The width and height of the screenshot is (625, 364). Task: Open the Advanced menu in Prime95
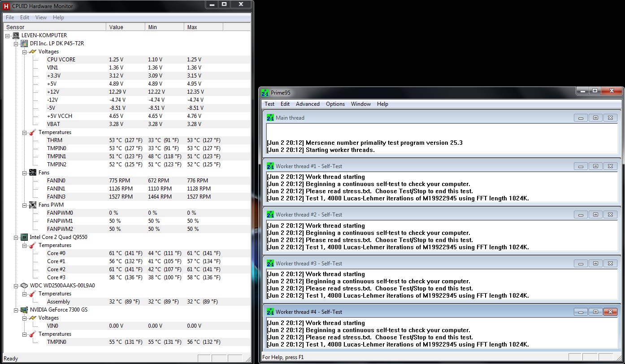pos(308,104)
